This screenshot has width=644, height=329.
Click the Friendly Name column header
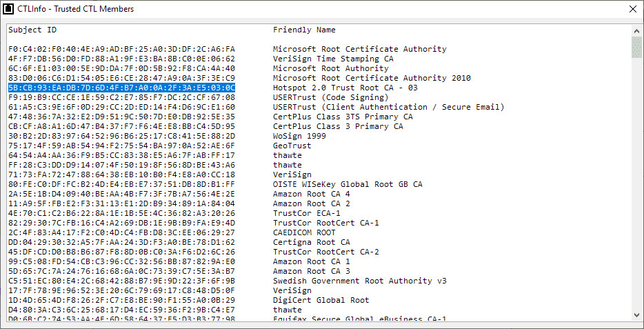304,30
